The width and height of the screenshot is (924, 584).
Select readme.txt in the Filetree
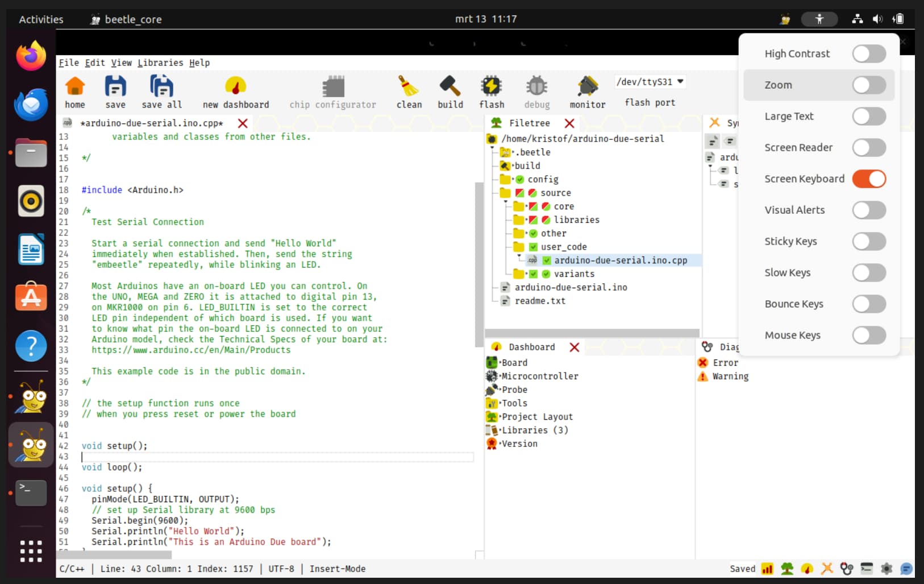(x=539, y=301)
